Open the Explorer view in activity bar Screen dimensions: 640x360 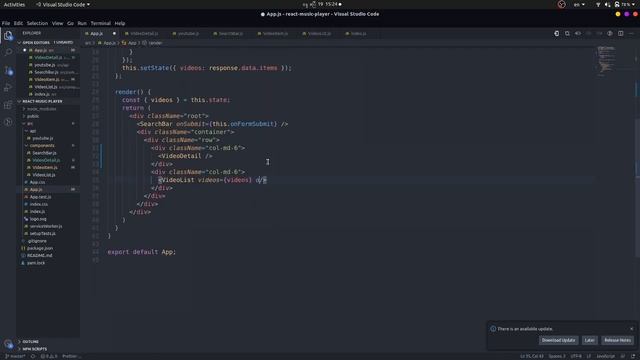pos(8,36)
